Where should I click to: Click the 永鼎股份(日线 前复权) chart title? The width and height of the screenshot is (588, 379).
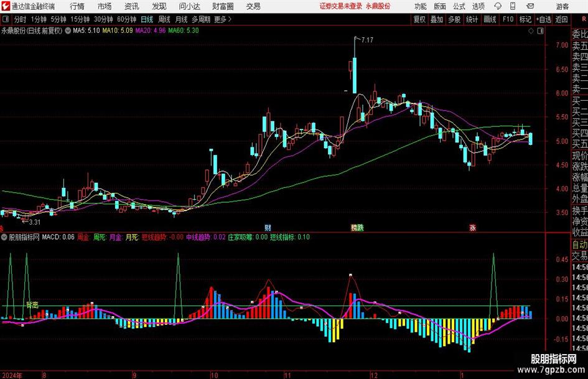tap(32, 30)
